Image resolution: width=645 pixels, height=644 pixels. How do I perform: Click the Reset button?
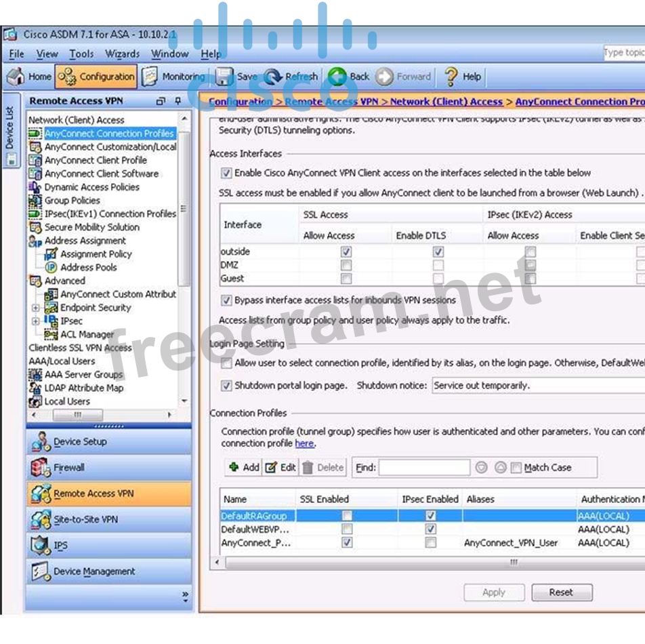(561, 592)
